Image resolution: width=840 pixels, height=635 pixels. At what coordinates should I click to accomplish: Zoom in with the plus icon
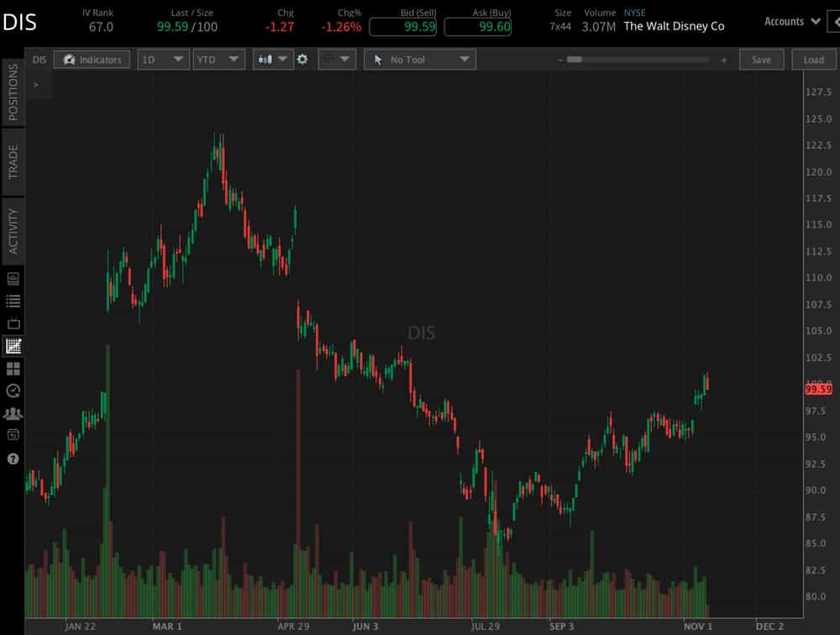(x=724, y=60)
